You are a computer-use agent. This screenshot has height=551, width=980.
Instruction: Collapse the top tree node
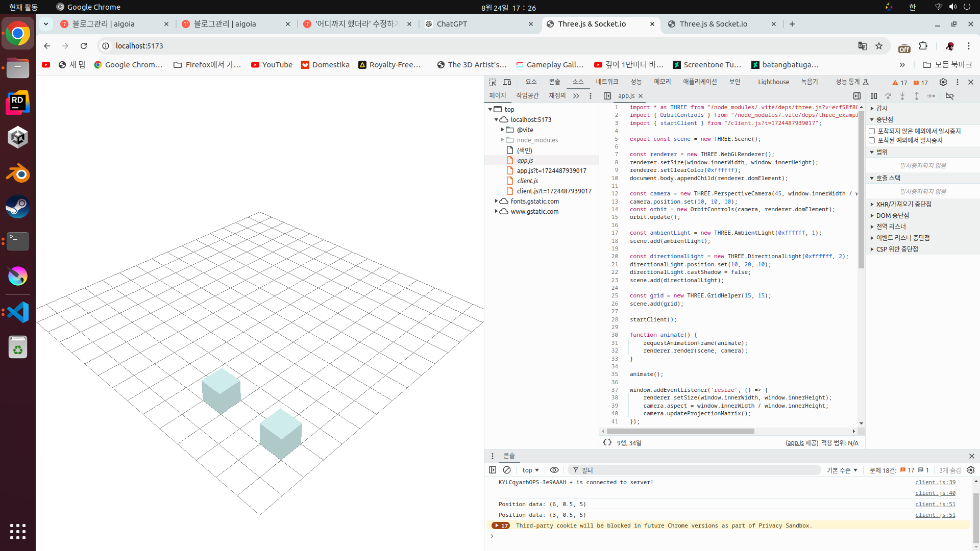pos(491,109)
